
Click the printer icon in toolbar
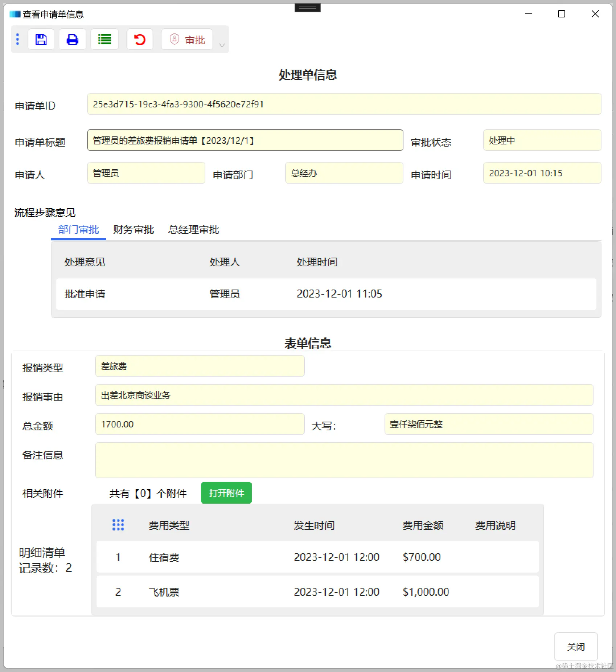[72, 39]
